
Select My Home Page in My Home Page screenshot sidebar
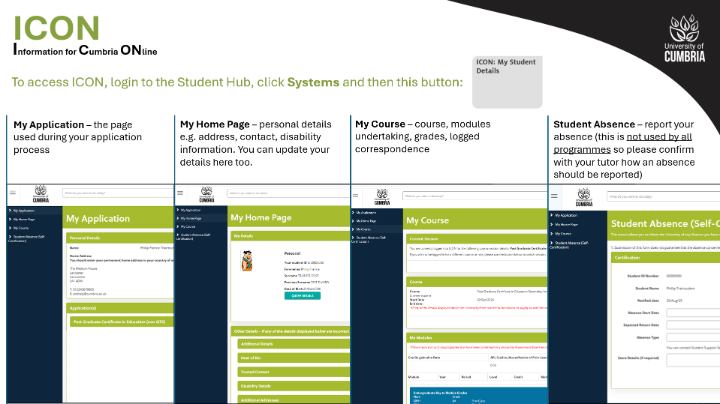[x=189, y=219]
